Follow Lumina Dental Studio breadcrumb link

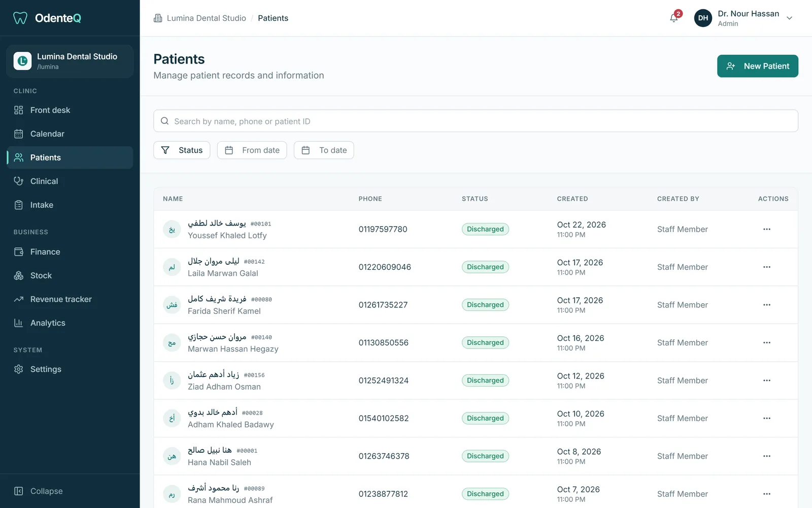click(206, 18)
